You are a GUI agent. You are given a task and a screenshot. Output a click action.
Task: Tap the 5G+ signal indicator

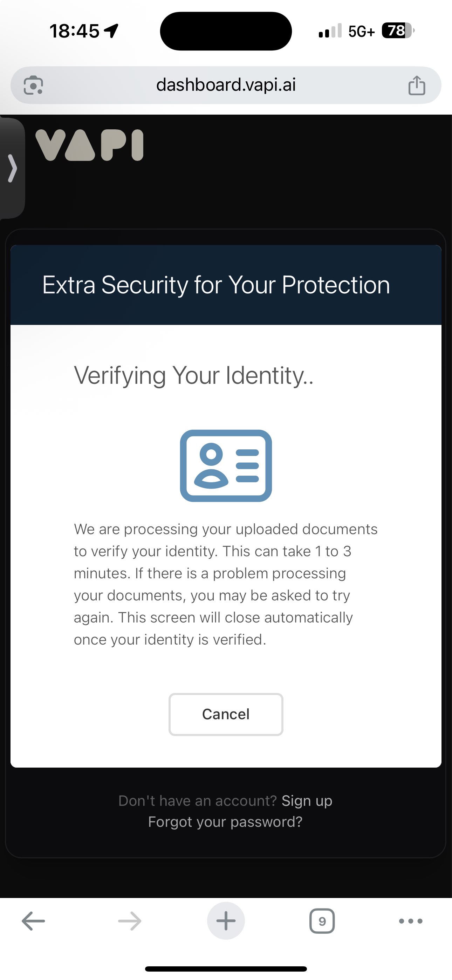362,31
